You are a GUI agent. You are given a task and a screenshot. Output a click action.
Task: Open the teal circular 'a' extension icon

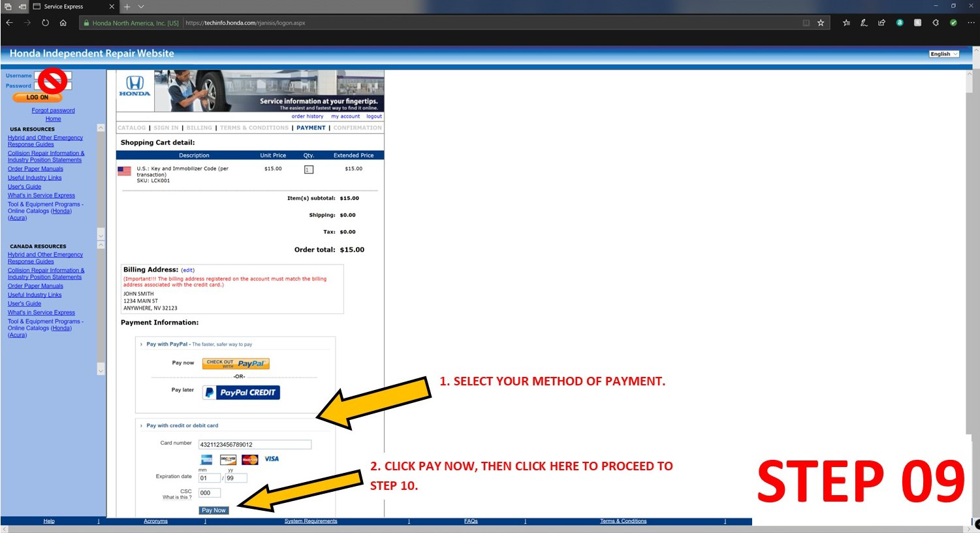click(x=900, y=23)
